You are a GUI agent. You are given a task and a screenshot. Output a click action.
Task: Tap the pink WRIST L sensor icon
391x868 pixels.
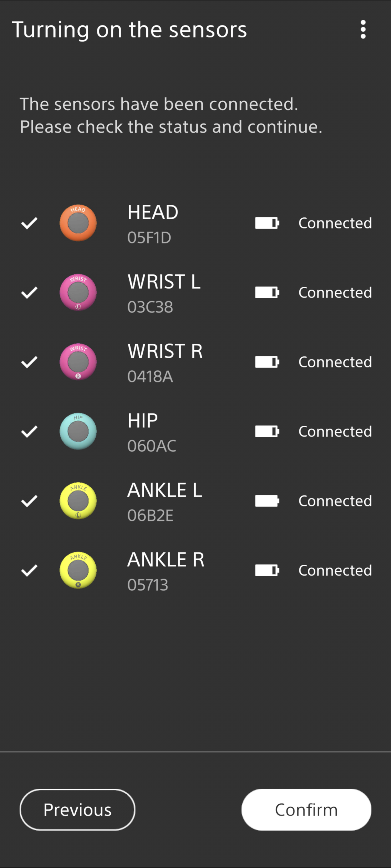pyautogui.click(x=78, y=292)
